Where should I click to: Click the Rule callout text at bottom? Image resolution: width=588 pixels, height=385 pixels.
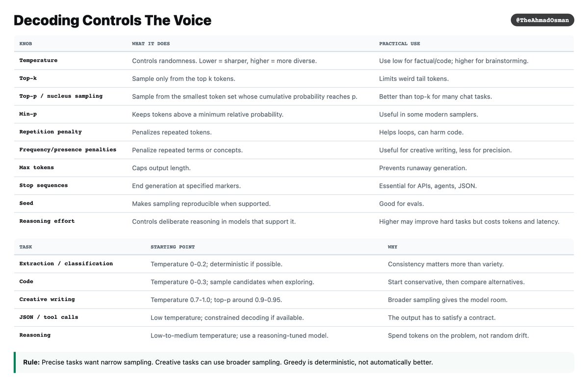coord(228,362)
